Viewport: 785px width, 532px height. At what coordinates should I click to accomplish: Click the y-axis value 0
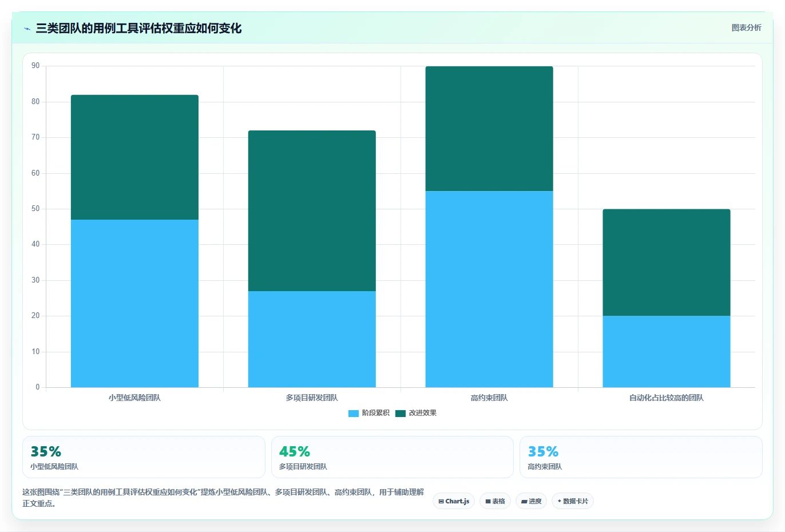(38, 387)
